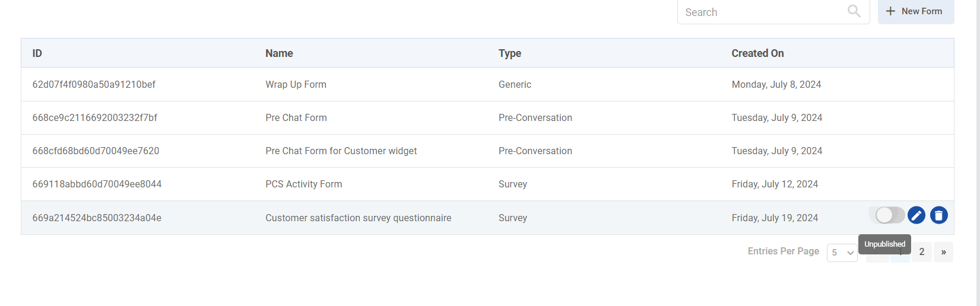Sort by the ID column header
This screenshot has height=306, width=980.
click(37, 53)
